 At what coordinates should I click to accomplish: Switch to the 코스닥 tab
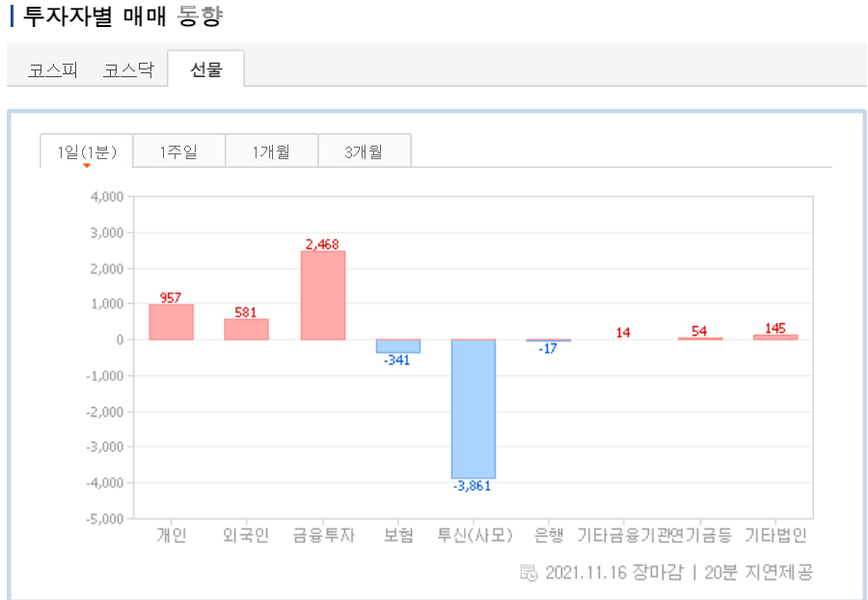point(128,70)
